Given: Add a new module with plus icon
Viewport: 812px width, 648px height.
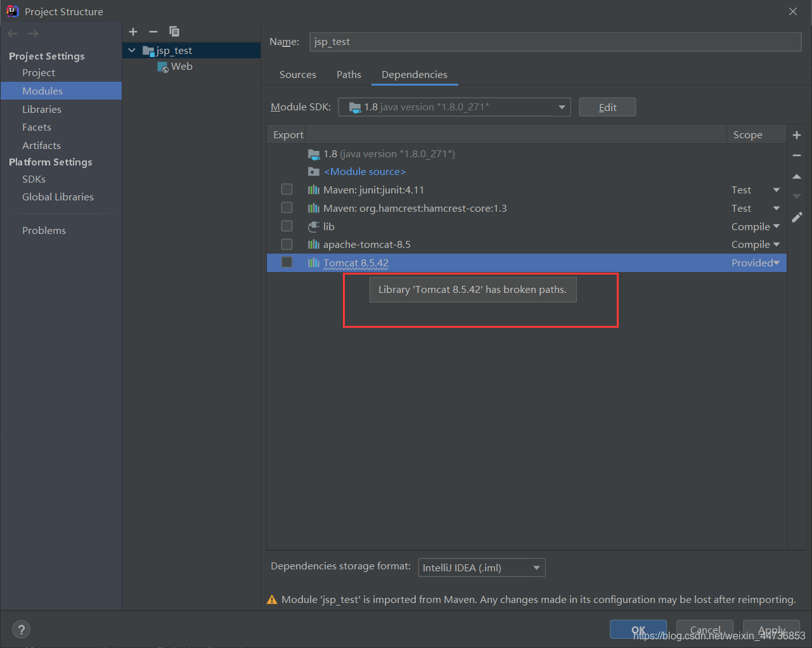Looking at the screenshot, I should 133,32.
